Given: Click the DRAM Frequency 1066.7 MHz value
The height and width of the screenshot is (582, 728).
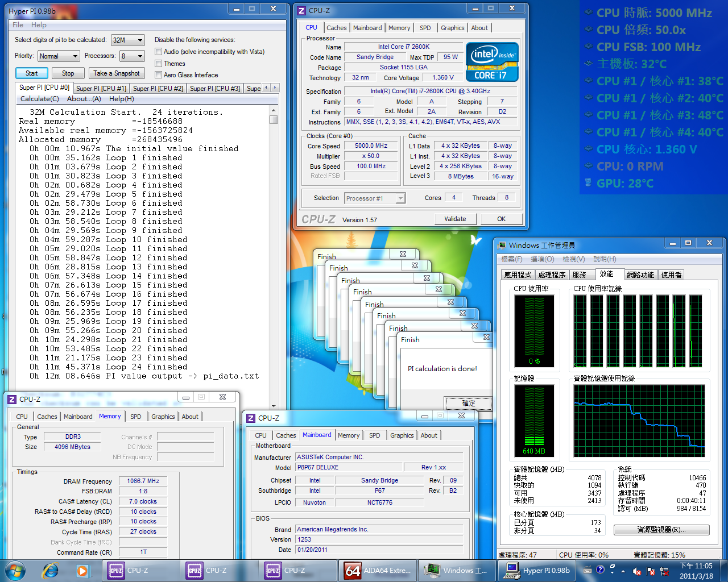Looking at the screenshot, I should (x=143, y=481).
